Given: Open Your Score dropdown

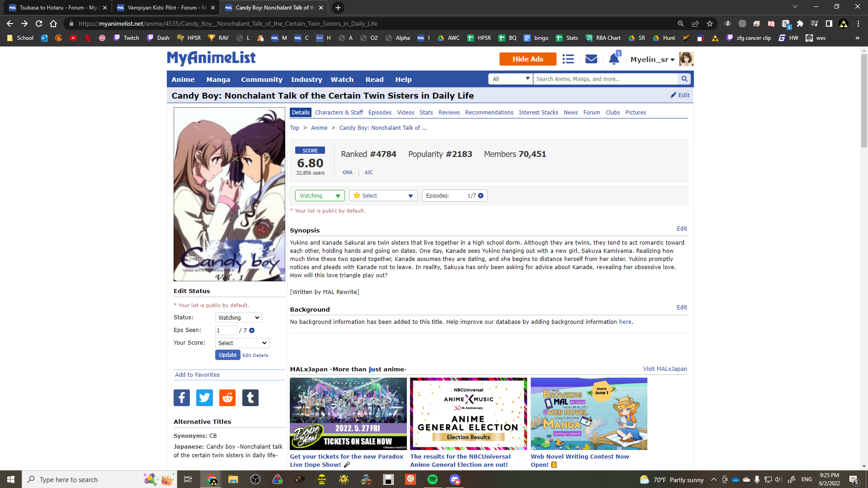Looking at the screenshot, I should point(242,343).
